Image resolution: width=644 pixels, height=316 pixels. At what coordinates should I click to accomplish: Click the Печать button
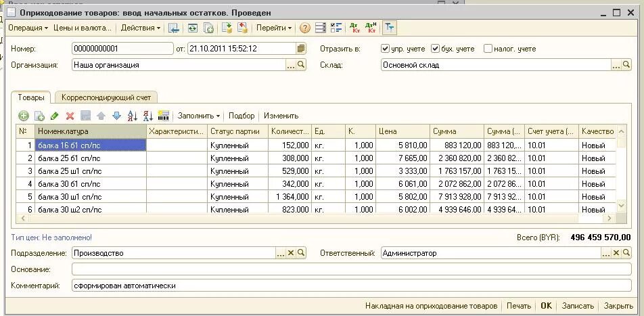pyautogui.click(x=519, y=306)
